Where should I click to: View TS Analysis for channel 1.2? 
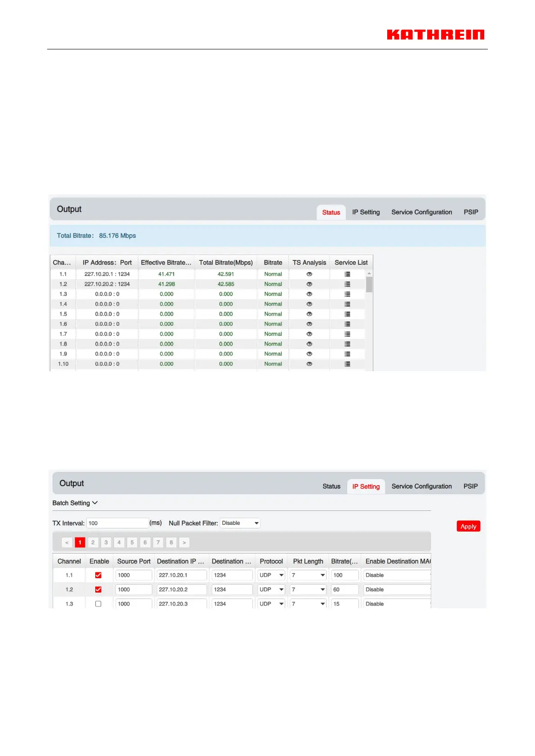(309, 284)
